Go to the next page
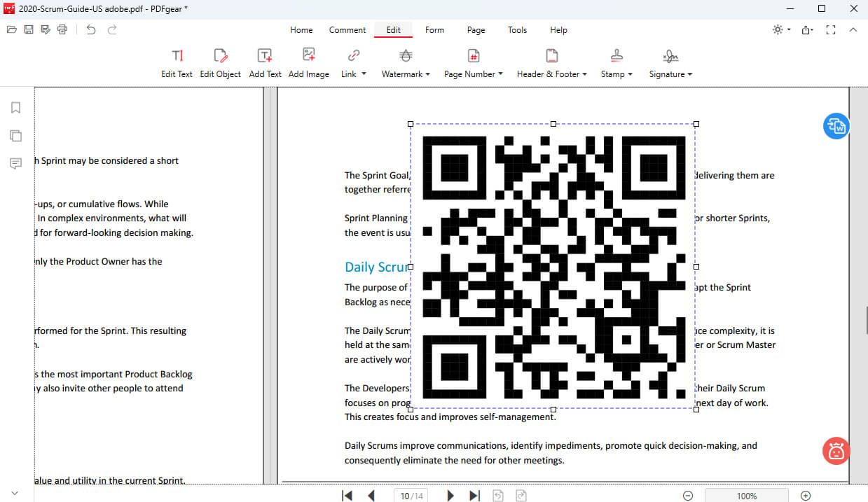 pos(450,496)
